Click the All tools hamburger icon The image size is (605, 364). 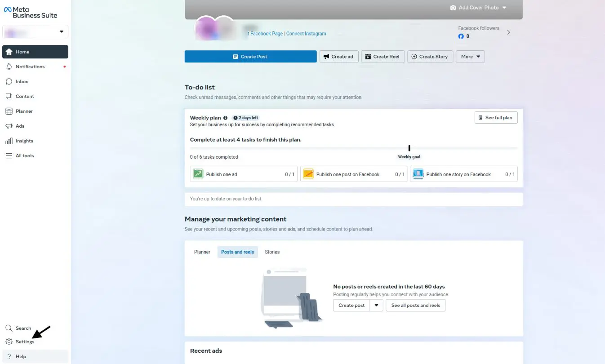pos(9,155)
